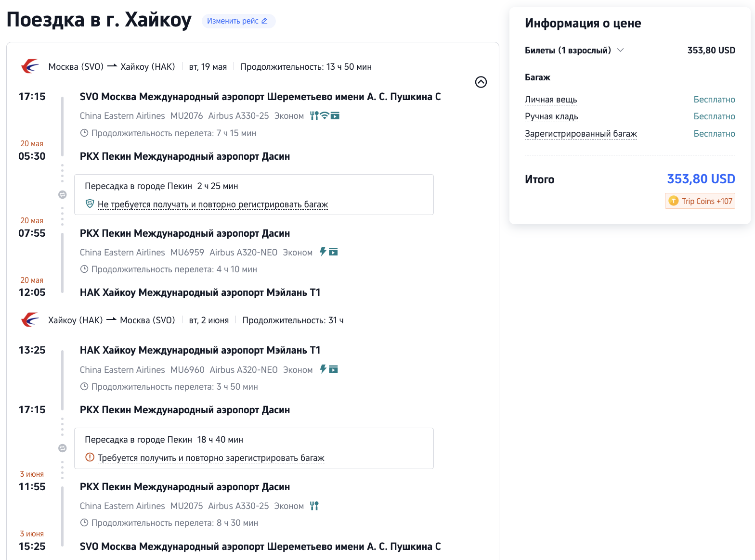Click the airline logo for Хайкоу–Москва segment
The image size is (755, 560).
(30, 320)
